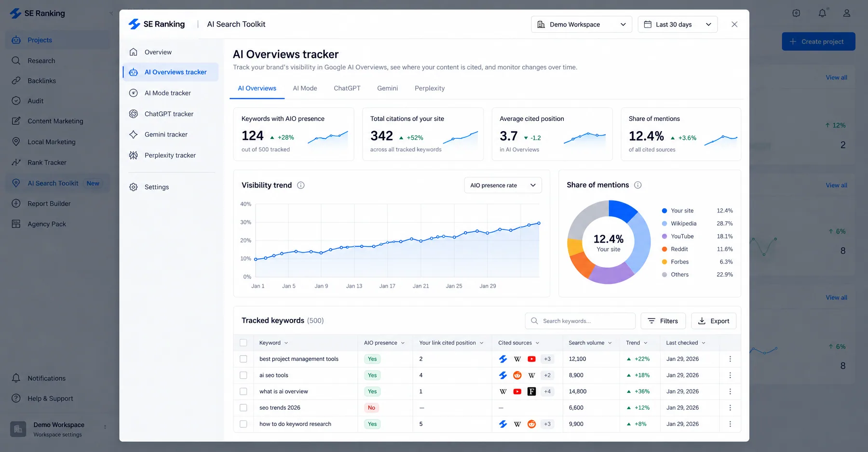Click the Your site blue legend dot
868x452 pixels.
pos(665,211)
